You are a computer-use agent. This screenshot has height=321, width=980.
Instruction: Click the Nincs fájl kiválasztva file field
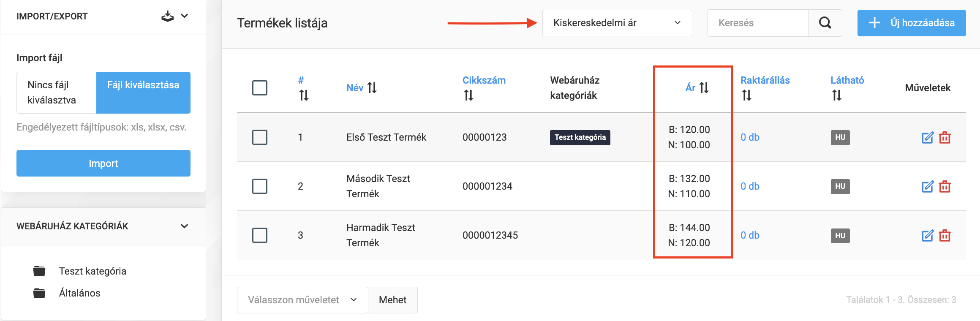pyautogui.click(x=57, y=92)
